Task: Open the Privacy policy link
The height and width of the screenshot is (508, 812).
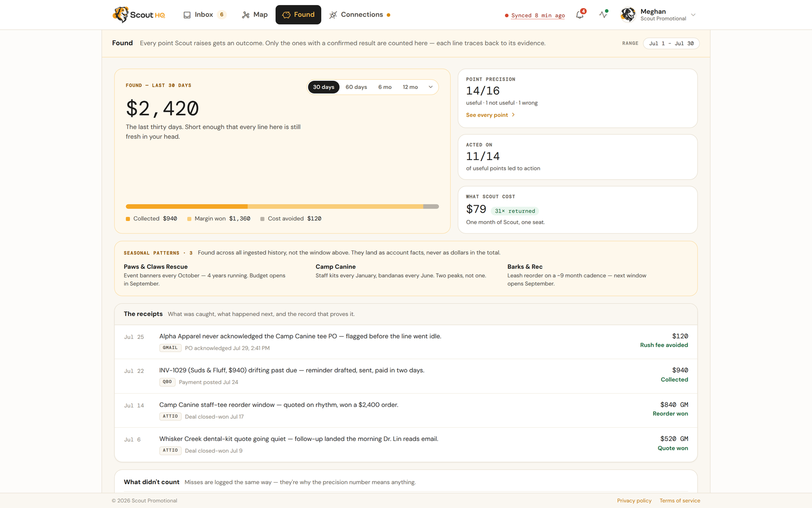Action: click(634, 501)
